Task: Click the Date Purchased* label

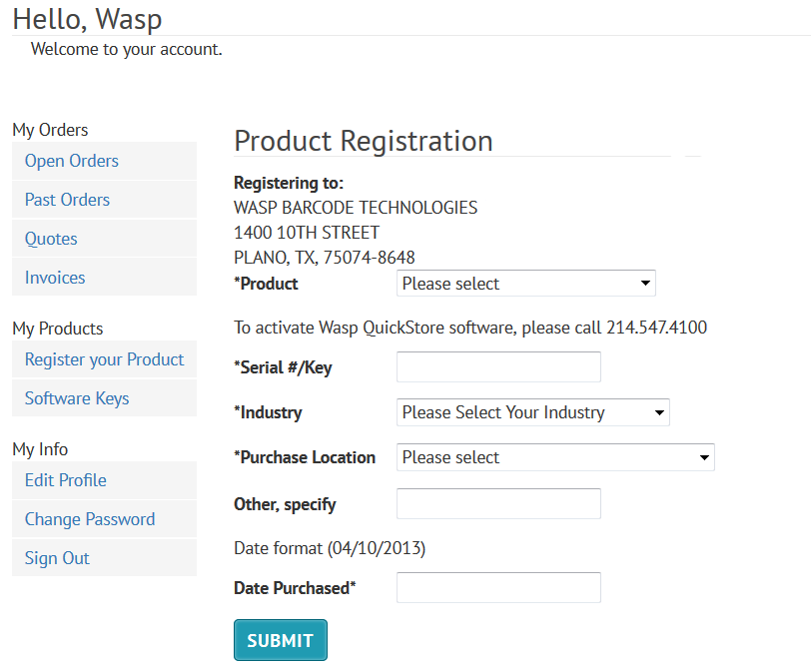Action: [x=295, y=588]
